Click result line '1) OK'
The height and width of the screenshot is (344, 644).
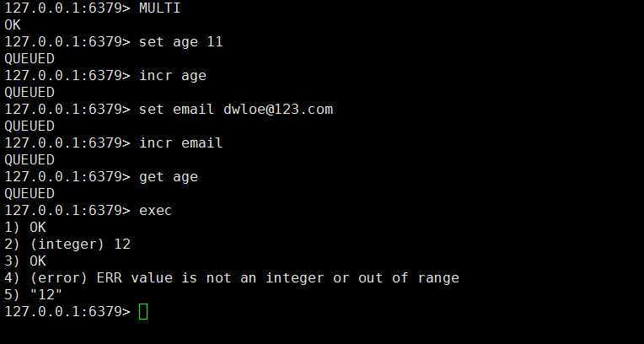pyautogui.click(x=25, y=228)
